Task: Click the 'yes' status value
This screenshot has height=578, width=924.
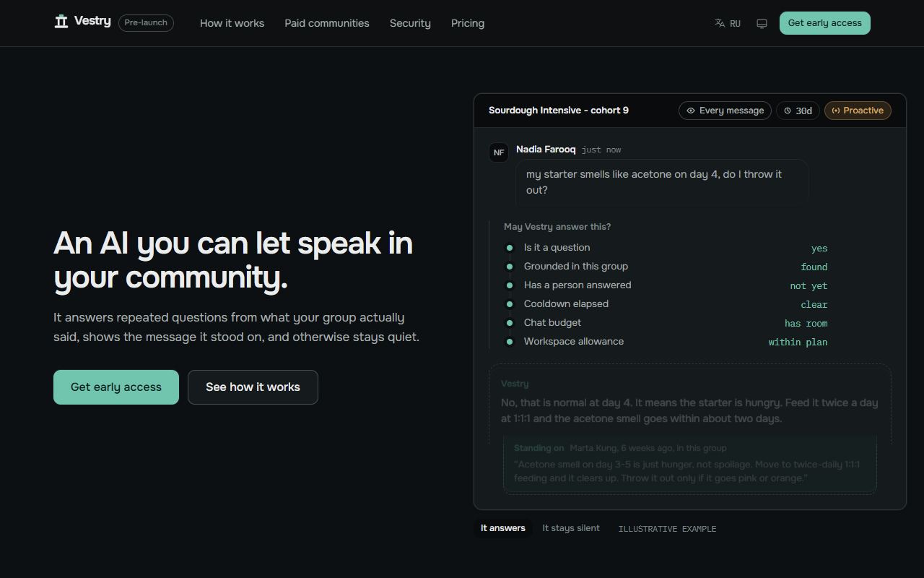Action: click(819, 249)
